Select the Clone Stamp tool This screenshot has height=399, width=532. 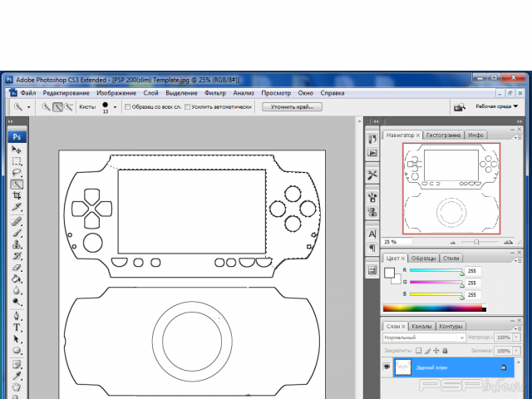[17, 244]
